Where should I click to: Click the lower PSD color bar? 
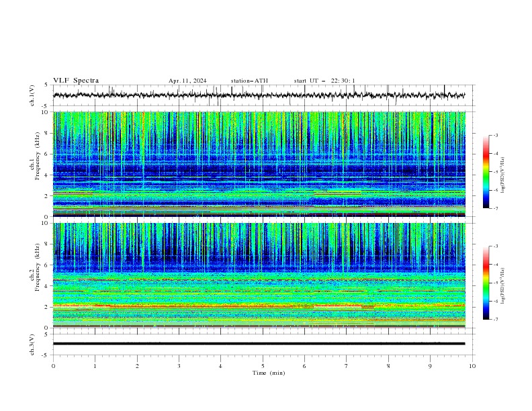tap(486, 283)
